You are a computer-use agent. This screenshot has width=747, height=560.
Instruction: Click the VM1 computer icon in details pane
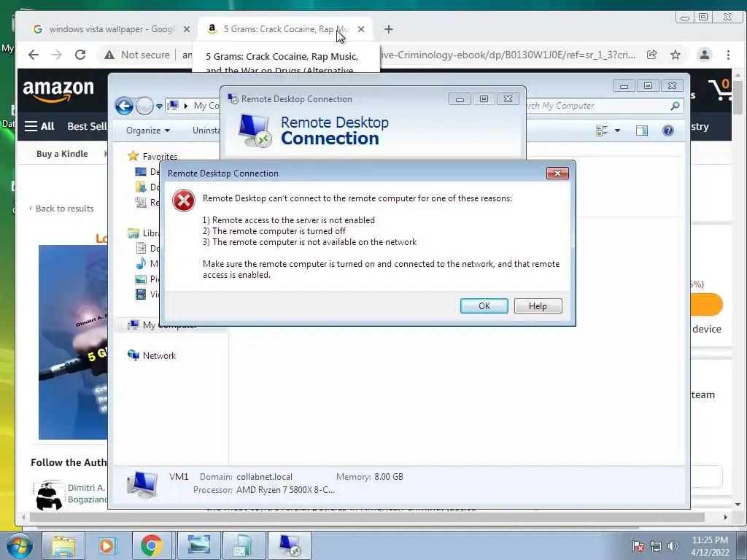[142, 484]
